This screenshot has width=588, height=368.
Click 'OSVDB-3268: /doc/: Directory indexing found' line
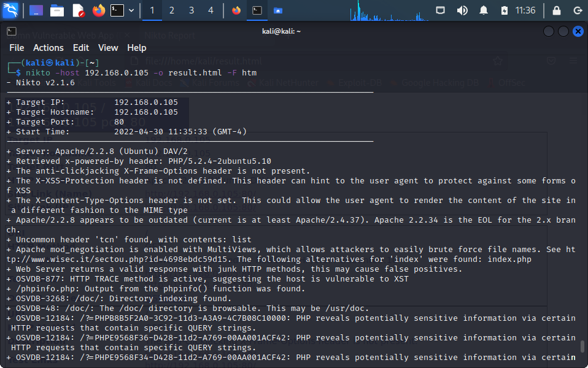(119, 298)
